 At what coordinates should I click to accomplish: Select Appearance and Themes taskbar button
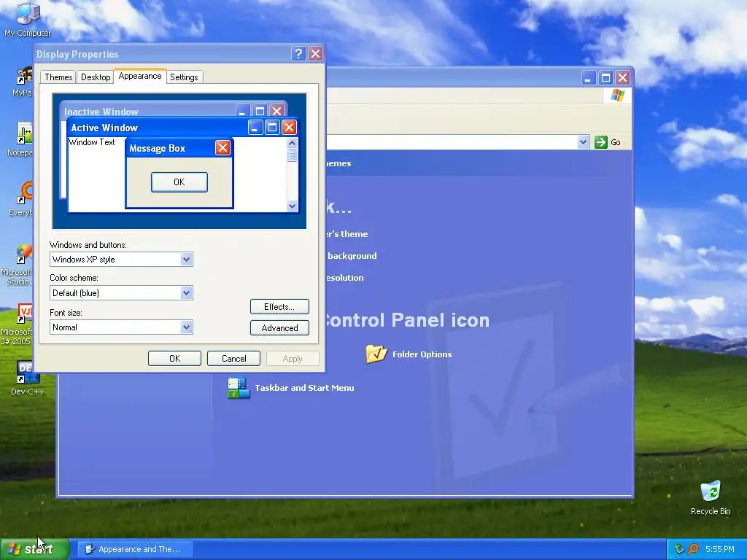coord(135,549)
